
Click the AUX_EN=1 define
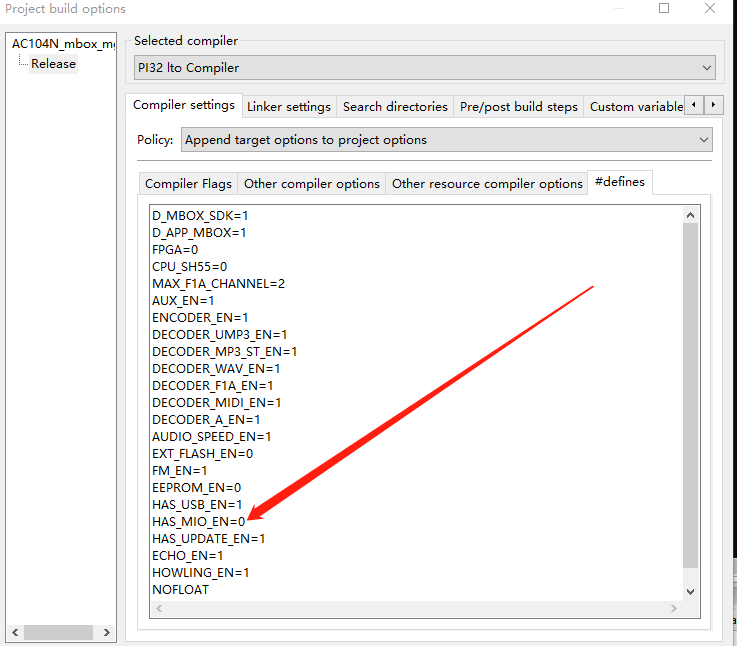tap(183, 300)
